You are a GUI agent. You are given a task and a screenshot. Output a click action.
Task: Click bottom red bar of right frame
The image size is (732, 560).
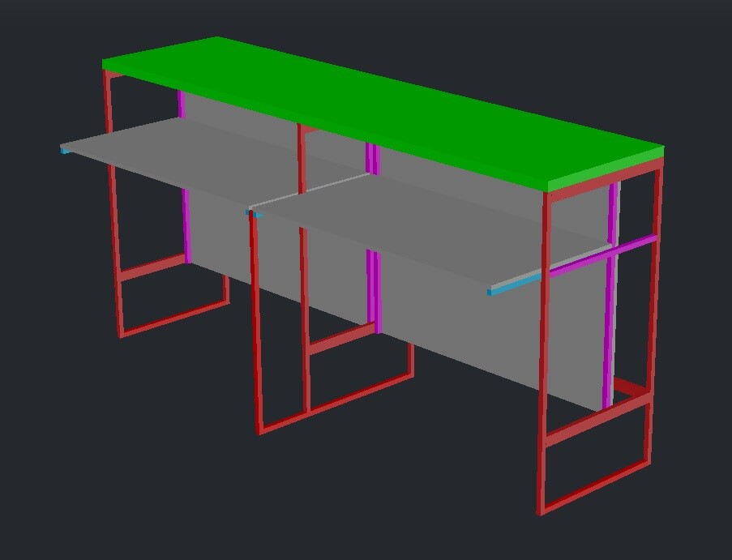pos(596,486)
